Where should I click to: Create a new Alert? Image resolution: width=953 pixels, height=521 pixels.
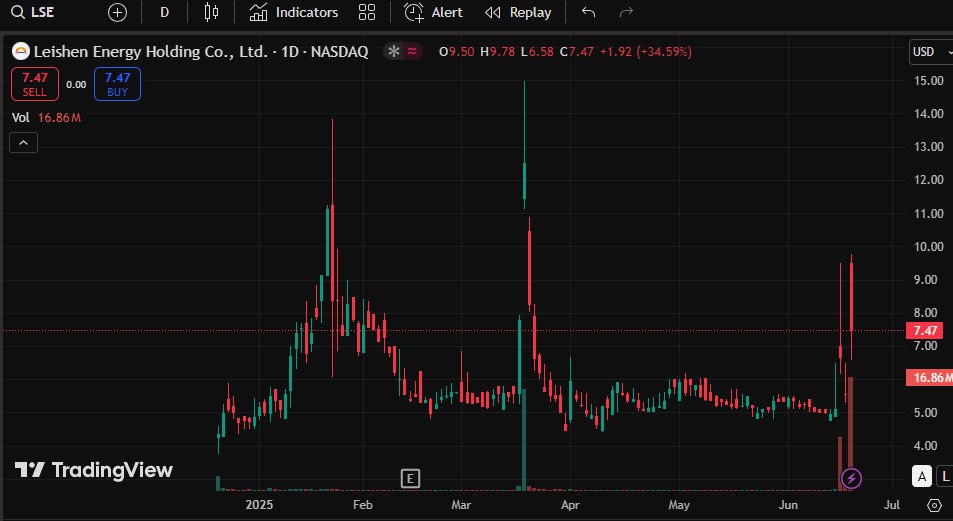tap(433, 12)
